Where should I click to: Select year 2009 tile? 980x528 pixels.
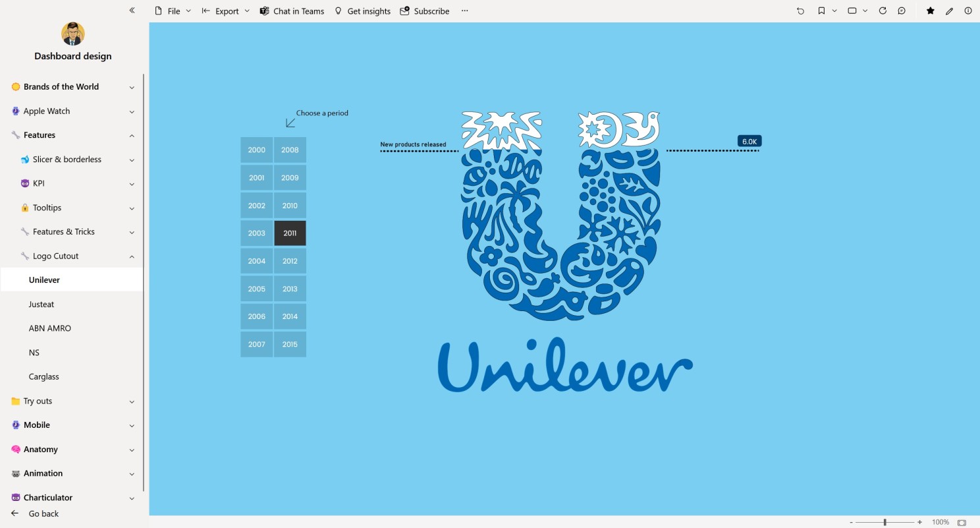[290, 177]
